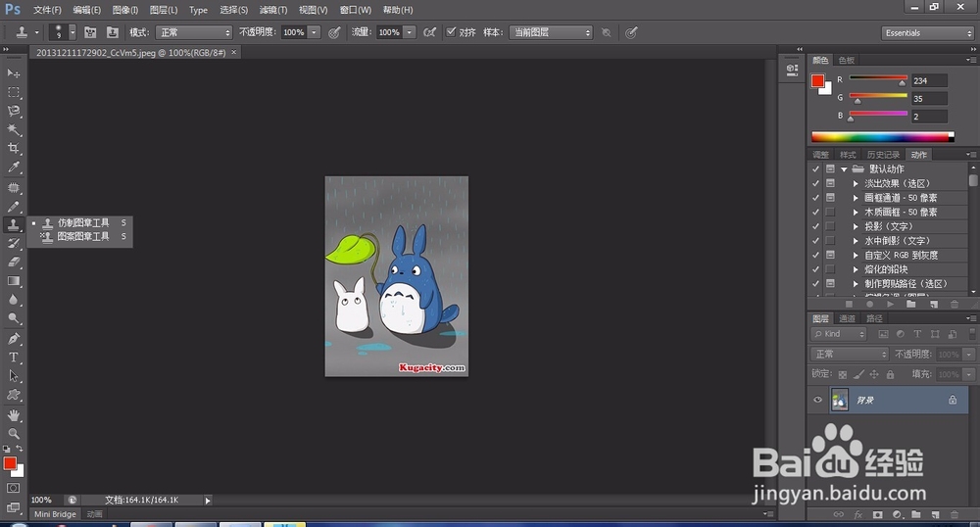Select the Gradient tool

click(x=13, y=281)
